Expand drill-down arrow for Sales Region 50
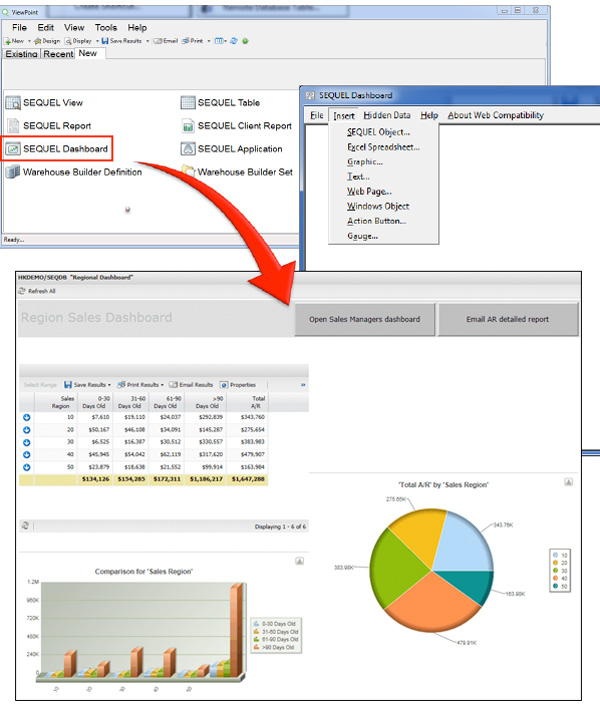 (27, 467)
